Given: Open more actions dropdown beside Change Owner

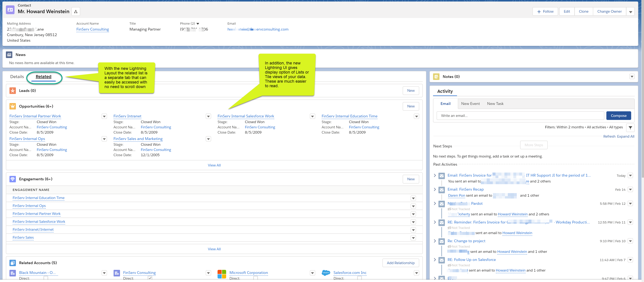Looking at the screenshot, I should coord(630,12).
